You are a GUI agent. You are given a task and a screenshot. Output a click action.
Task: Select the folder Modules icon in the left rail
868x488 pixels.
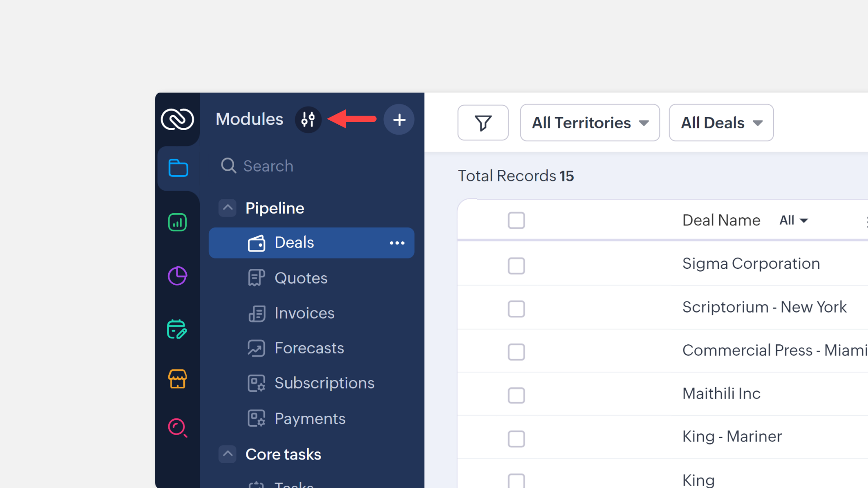tap(178, 168)
